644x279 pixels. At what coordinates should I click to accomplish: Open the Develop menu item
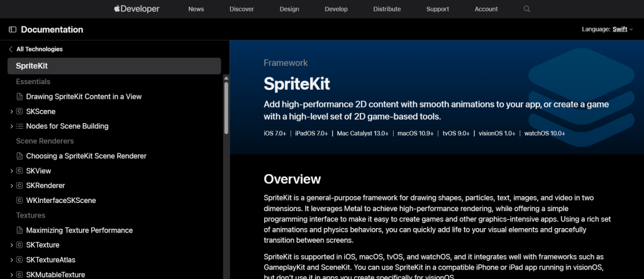click(336, 9)
